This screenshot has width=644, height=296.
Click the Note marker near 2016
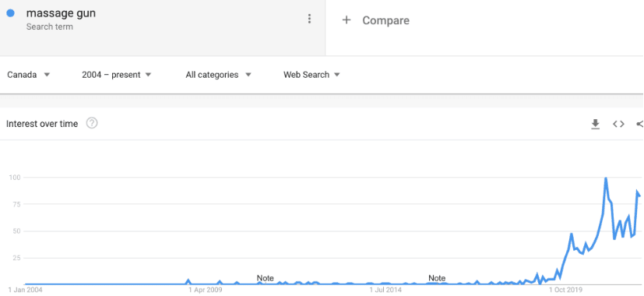tap(437, 278)
